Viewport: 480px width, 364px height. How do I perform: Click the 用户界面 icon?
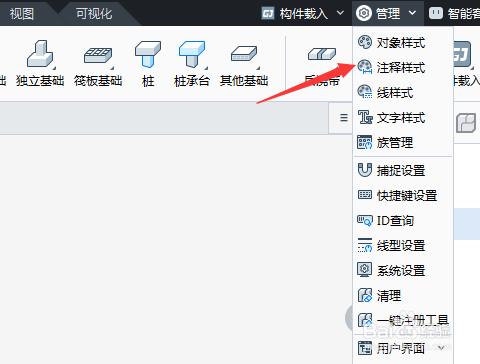pos(365,348)
